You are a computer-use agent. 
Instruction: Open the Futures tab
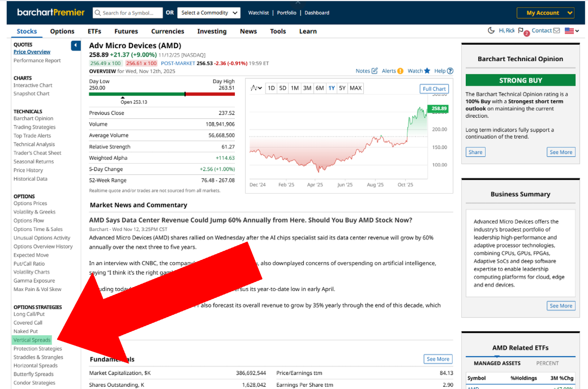(126, 32)
